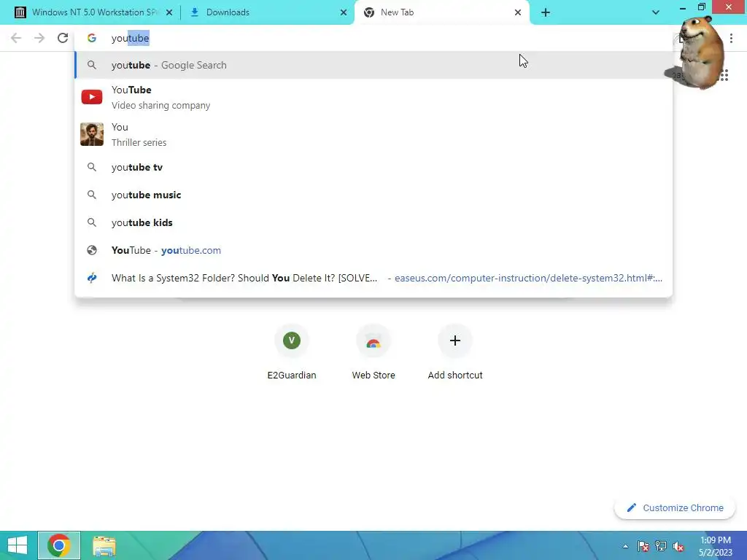The image size is (747, 560).
Task: Close the Windows NT 5.0 Workstation tab
Action: [x=169, y=12]
